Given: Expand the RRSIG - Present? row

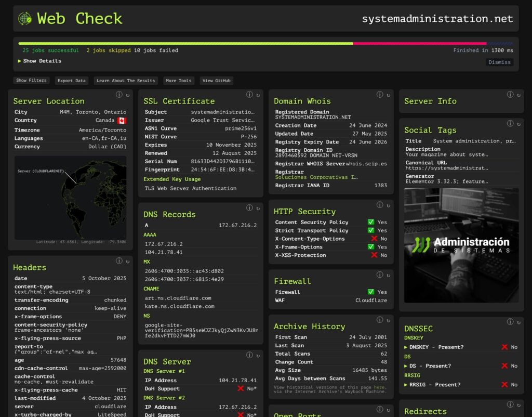Looking at the screenshot, I should 435,384.
